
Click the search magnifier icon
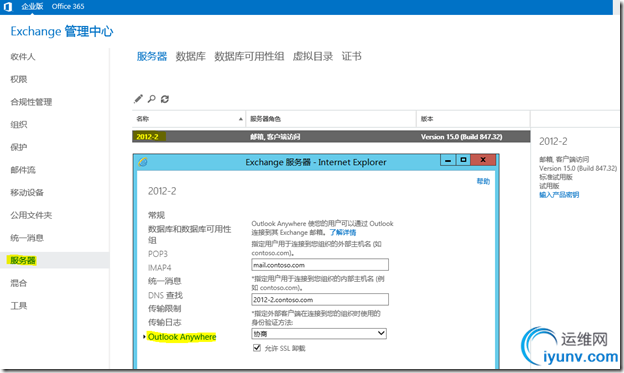152,99
